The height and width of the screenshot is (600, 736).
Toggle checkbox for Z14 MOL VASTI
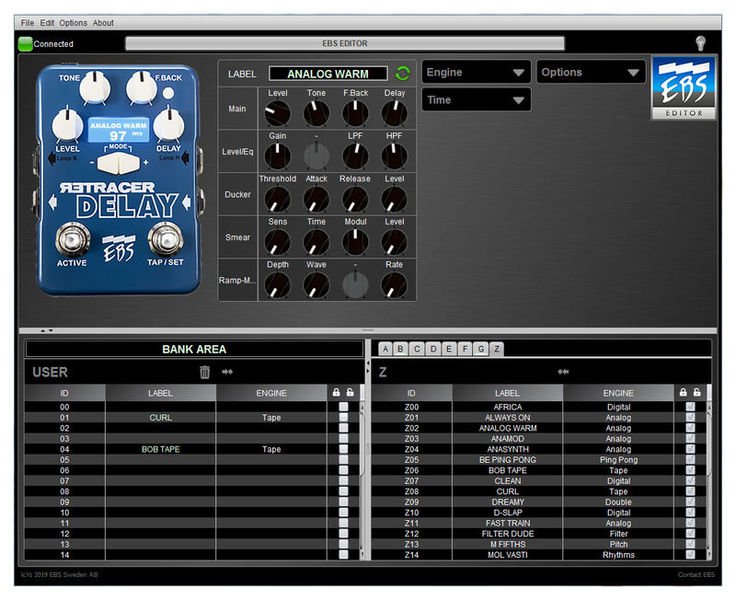(690, 554)
